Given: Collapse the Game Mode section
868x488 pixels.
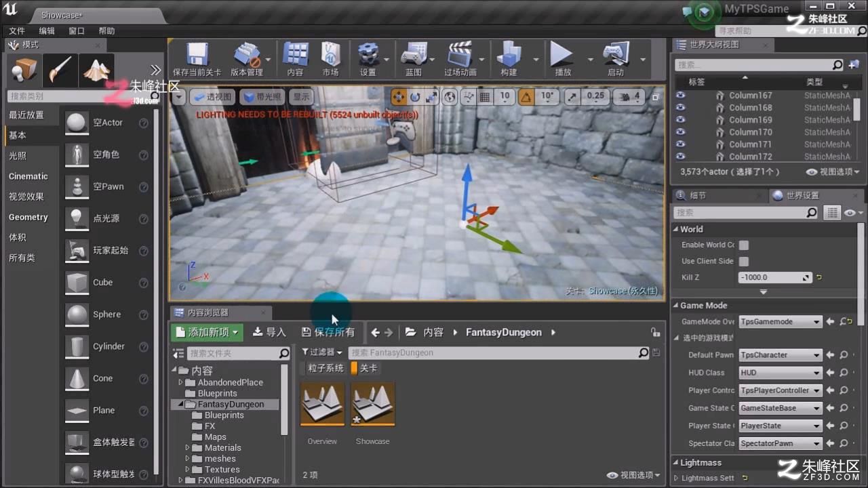Looking at the screenshot, I should click(x=676, y=306).
